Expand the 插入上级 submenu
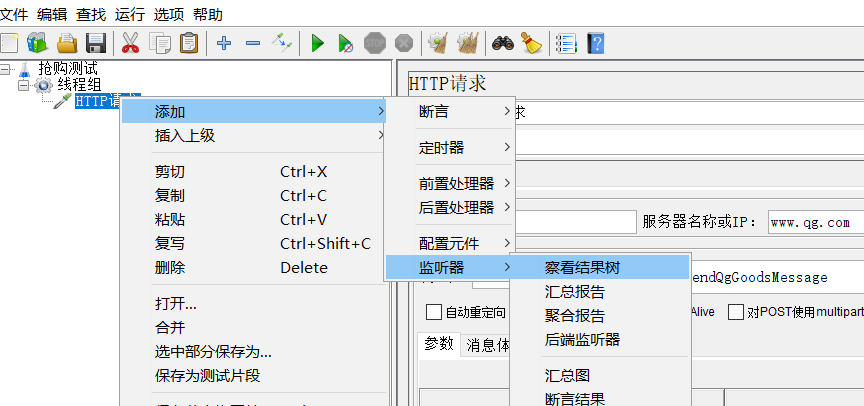The image size is (864, 406). tap(253, 135)
